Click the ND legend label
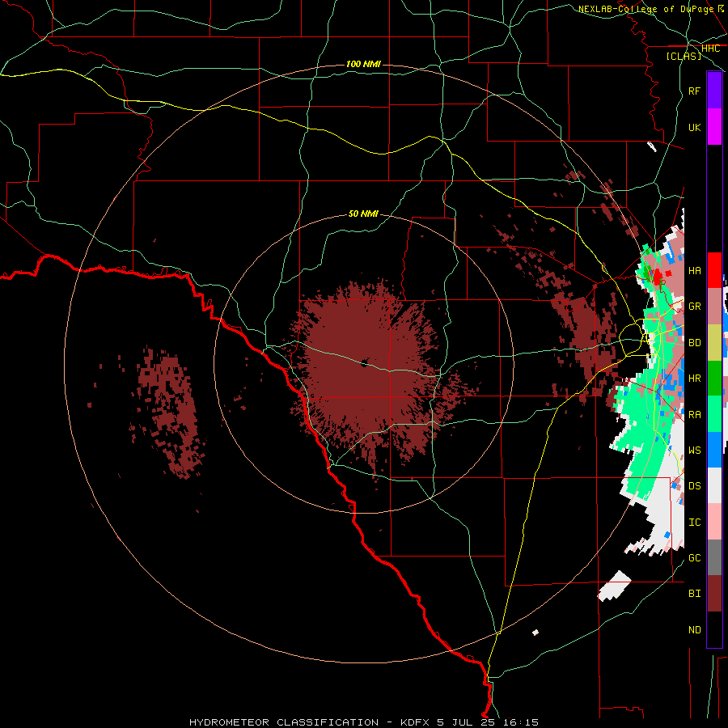Screen dimensions: 728x728 (694, 630)
